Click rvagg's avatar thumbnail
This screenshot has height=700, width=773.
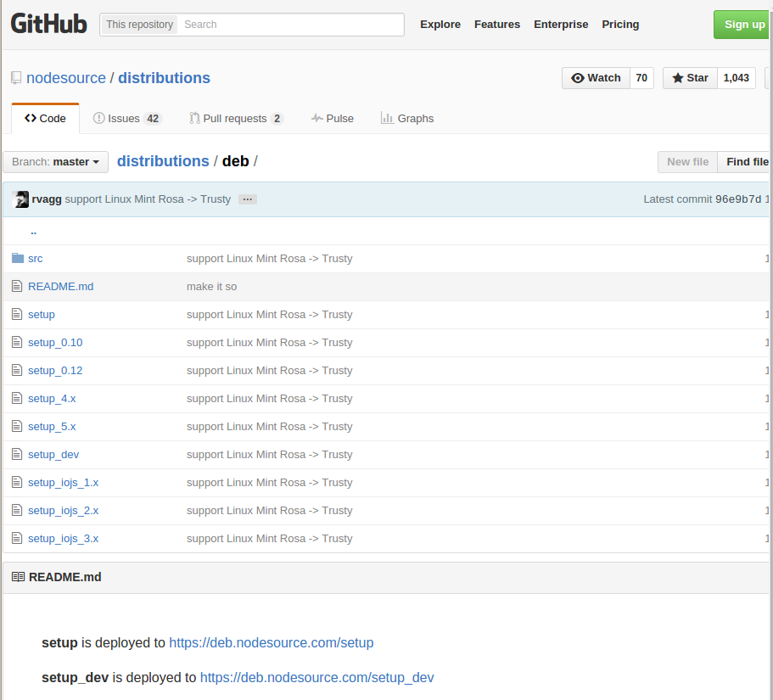point(20,199)
